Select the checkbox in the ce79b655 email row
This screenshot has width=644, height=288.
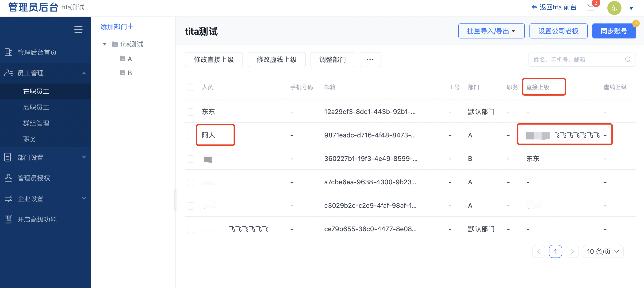pos(191,229)
